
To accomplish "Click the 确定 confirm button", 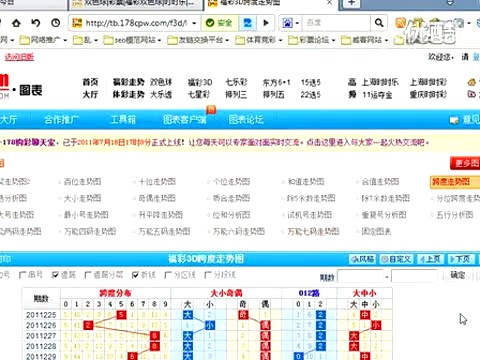I will click(x=457, y=275).
